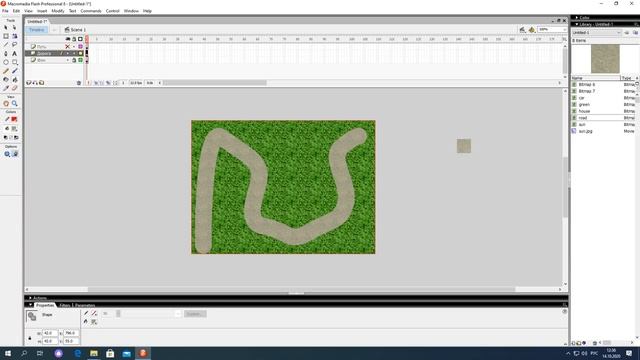
Task: Show the hidden top layer (red X)
Action: (68, 47)
